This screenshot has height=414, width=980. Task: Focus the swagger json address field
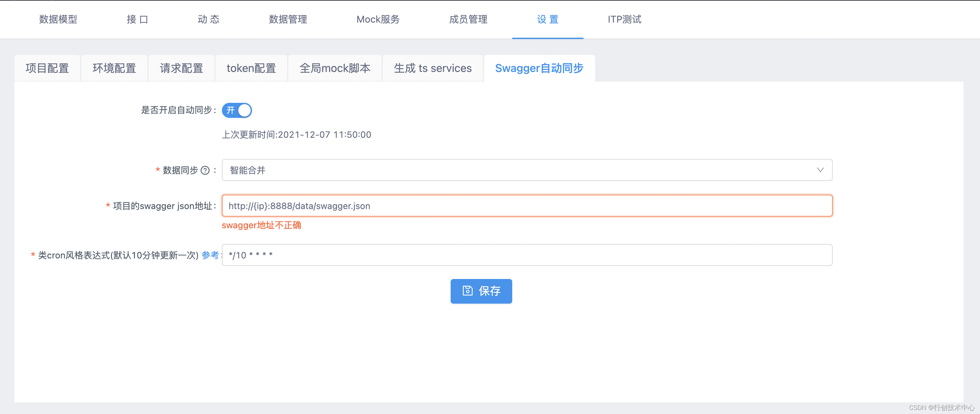click(x=527, y=206)
